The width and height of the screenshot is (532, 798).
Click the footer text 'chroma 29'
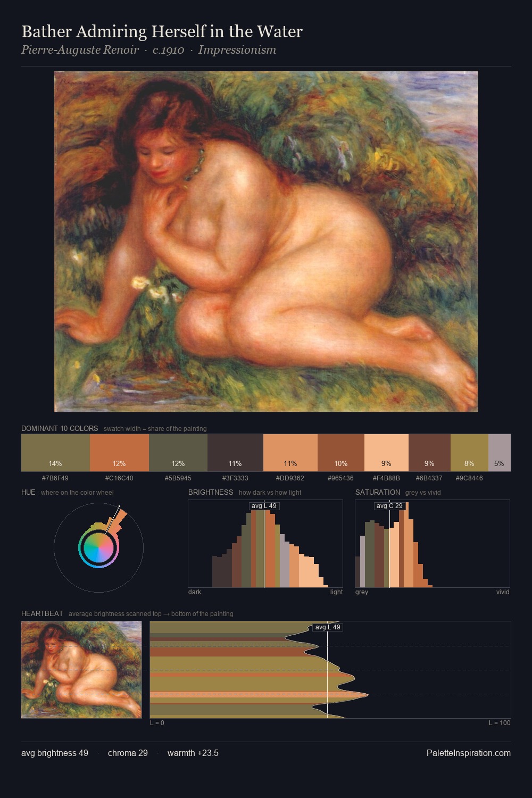[x=128, y=753]
